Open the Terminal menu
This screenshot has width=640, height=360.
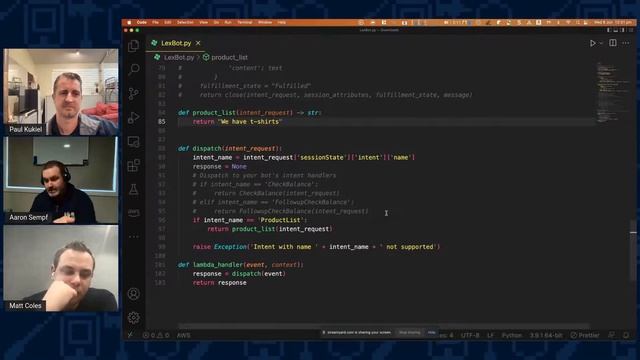[244, 22]
